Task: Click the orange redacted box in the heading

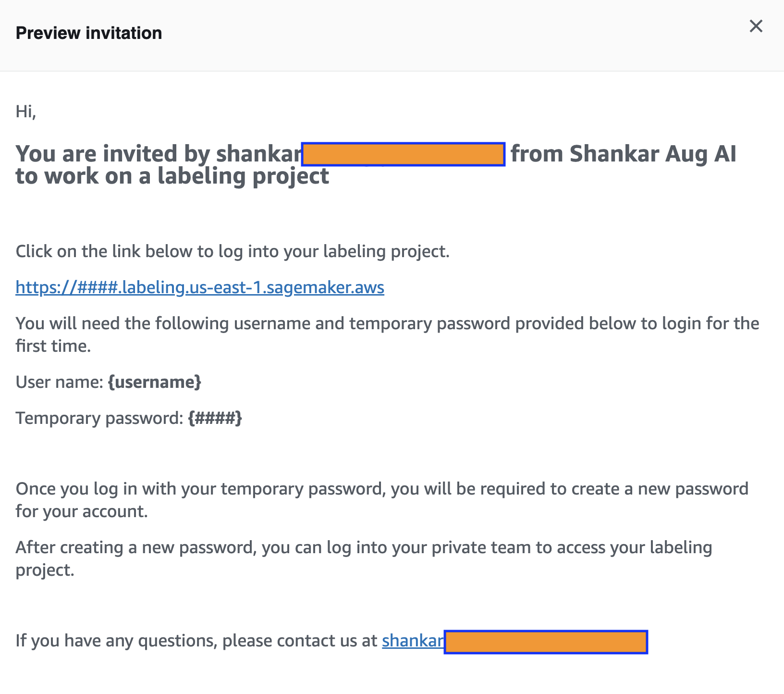Action: click(403, 154)
